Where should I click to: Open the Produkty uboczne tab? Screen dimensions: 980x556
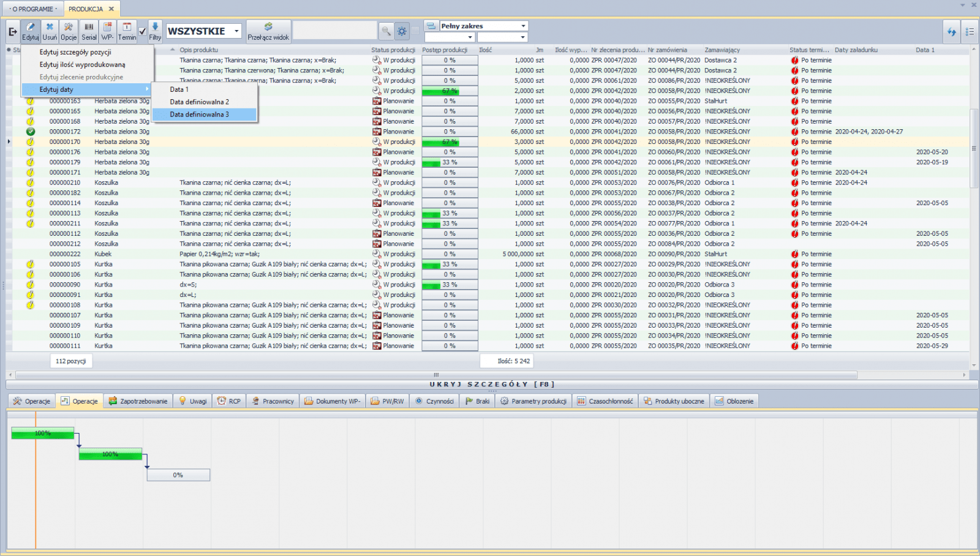point(674,401)
